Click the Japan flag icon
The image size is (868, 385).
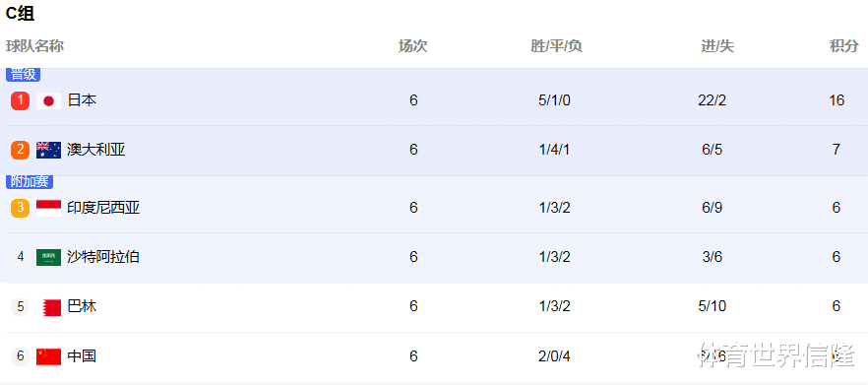(x=49, y=100)
